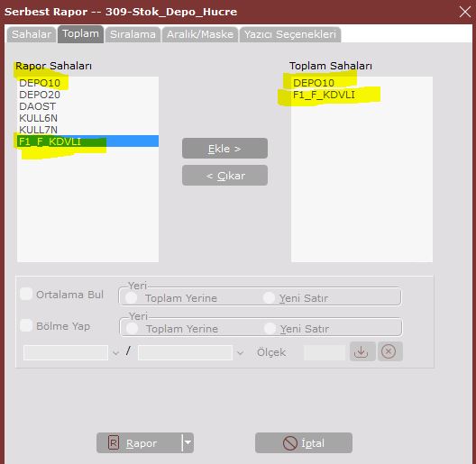
Task: Expand the second division field dropdown
Action: [x=240, y=352]
